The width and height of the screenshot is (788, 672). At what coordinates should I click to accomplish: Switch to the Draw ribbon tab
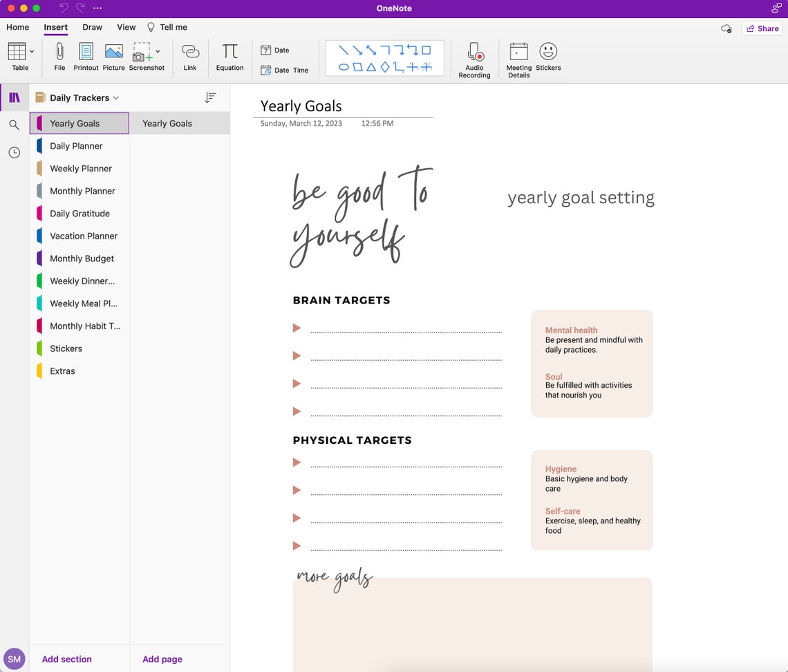click(92, 27)
